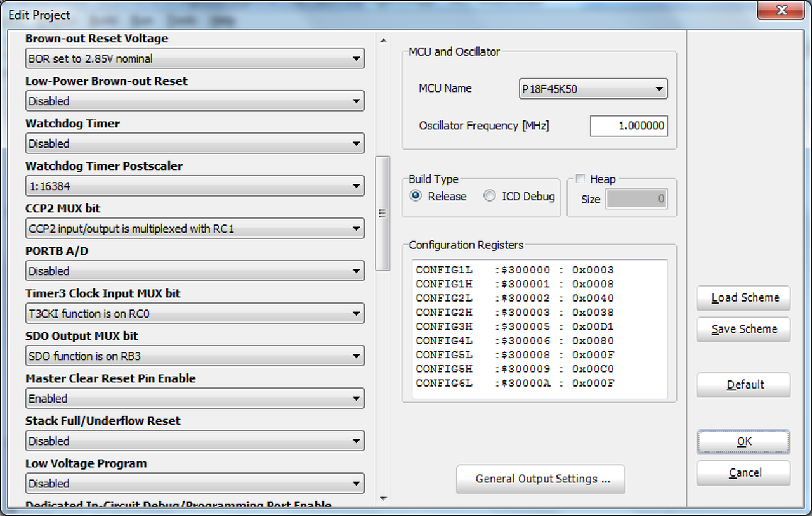Click the Save Scheme button
This screenshot has width=812, height=516.
click(743, 330)
